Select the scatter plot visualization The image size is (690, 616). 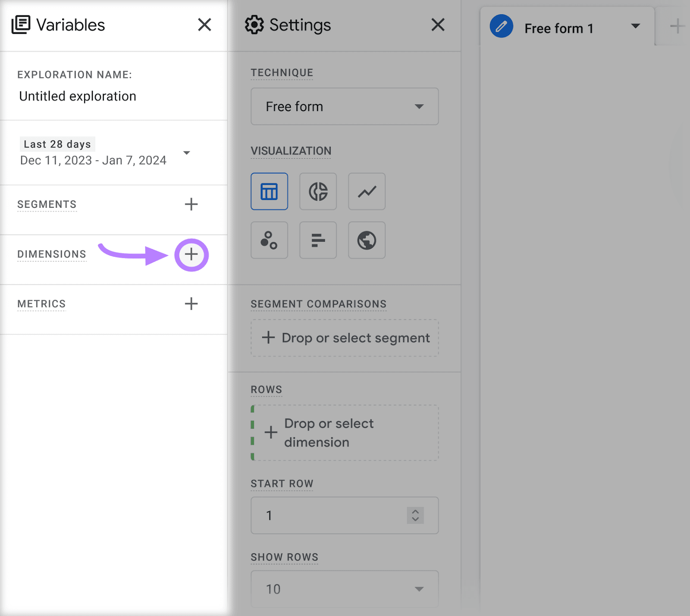pyautogui.click(x=269, y=240)
